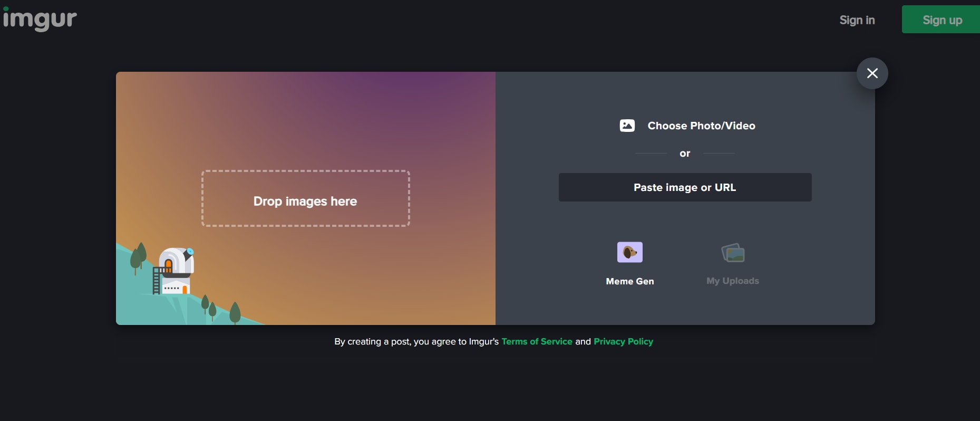The height and width of the screenshot is (421, 980).
Task: Open the imgur logo home link
Action: pyautogui.click(x=40, y=19)
